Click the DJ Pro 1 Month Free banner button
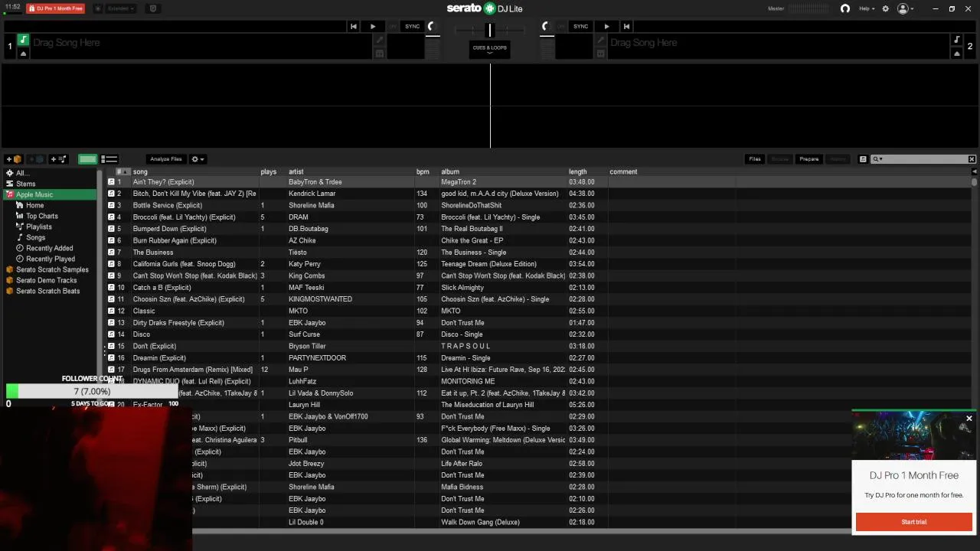 55,8
